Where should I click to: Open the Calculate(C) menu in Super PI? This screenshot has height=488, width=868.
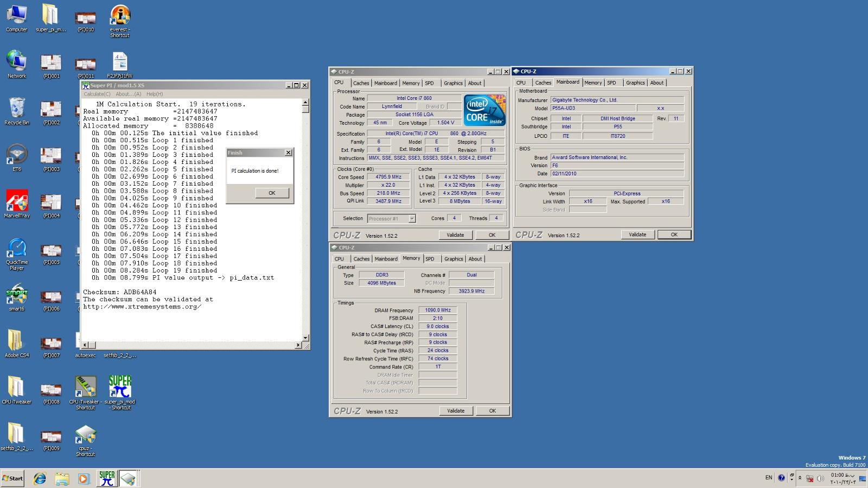pos(97,94)
